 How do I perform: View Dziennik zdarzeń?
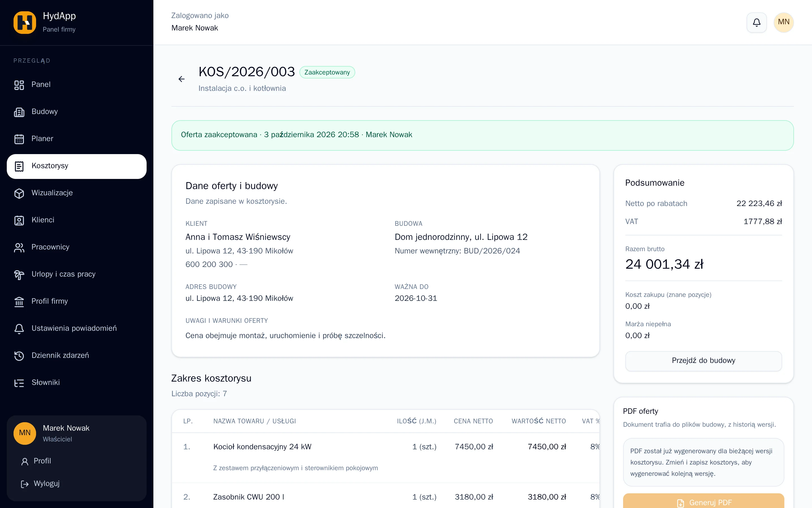(x=76, y=356)
